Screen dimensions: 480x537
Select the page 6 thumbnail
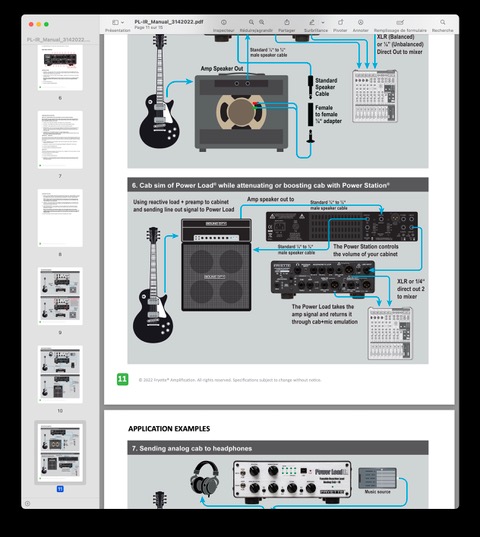tap(60, 67)
